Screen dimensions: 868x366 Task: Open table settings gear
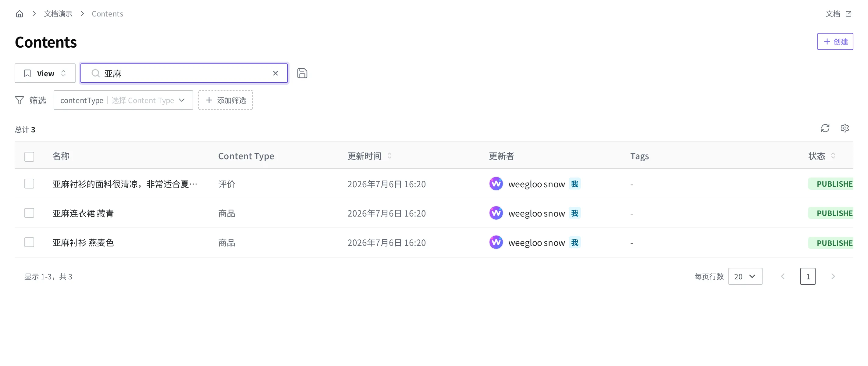pos(845,128)
